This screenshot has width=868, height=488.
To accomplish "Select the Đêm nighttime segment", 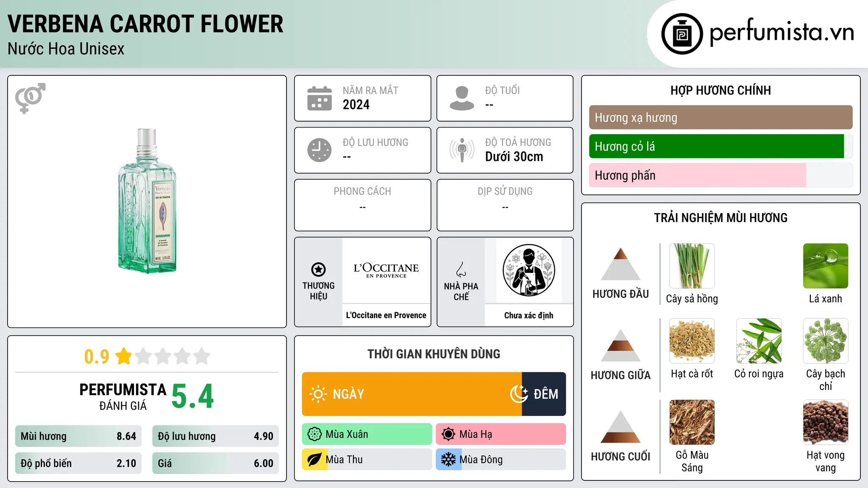I will point(544,394).
